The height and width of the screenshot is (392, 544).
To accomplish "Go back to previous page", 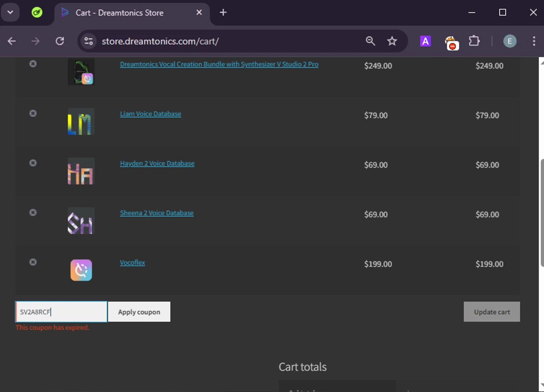I will (12, 41).
